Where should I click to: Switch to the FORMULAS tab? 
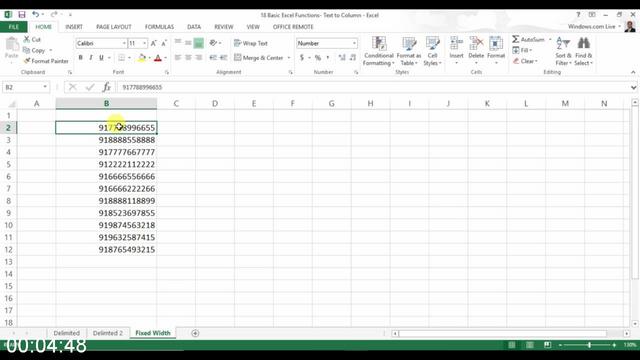click(159, 27)
